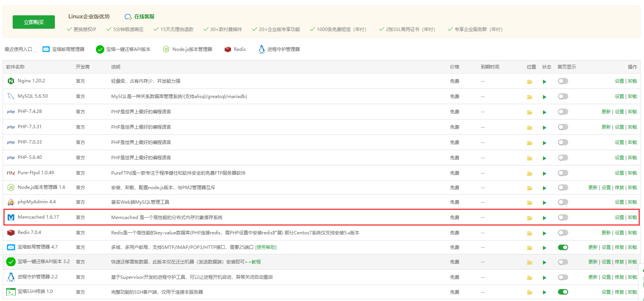Screen dimensions: 644x301
Task: Click the red Redis icon in recent shortcuts
Action: tap(228, 49)
